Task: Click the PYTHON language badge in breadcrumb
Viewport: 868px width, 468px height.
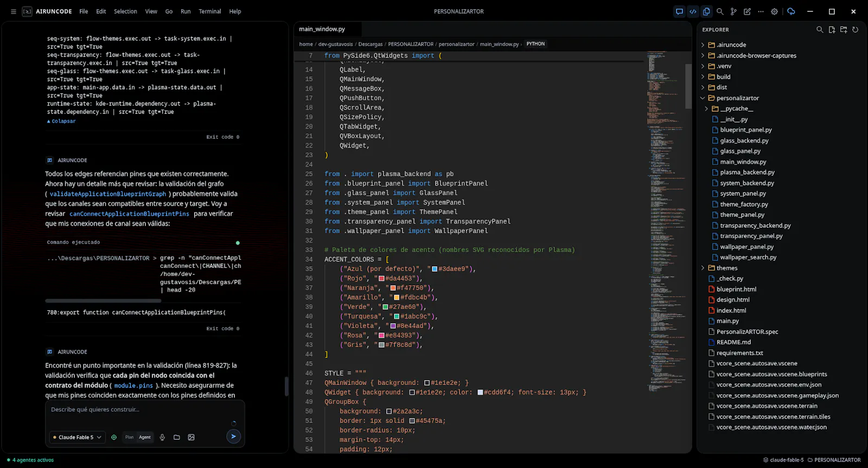Action: 535,44
